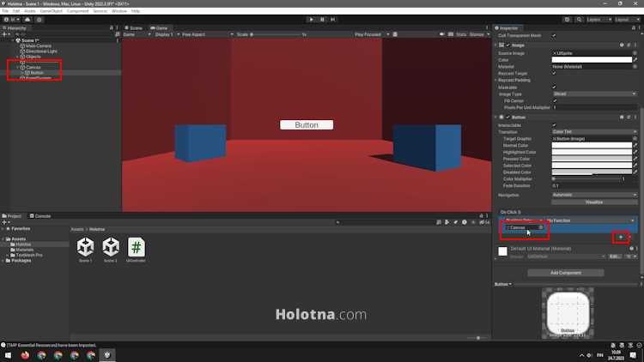Select the Scene 2 asset
This screenshot has width=644, height=362.
(x=111, y=250)
